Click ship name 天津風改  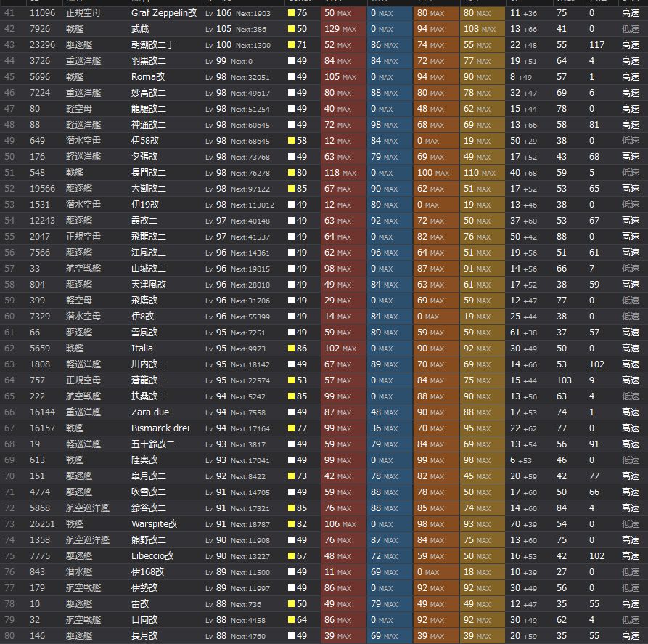[x=148, y=285]
